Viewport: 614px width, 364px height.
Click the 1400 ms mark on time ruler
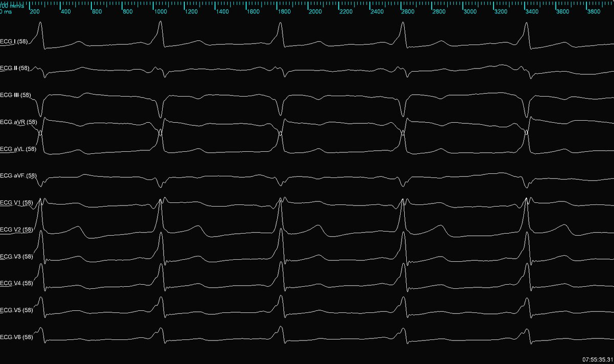(x=223, y=11)
